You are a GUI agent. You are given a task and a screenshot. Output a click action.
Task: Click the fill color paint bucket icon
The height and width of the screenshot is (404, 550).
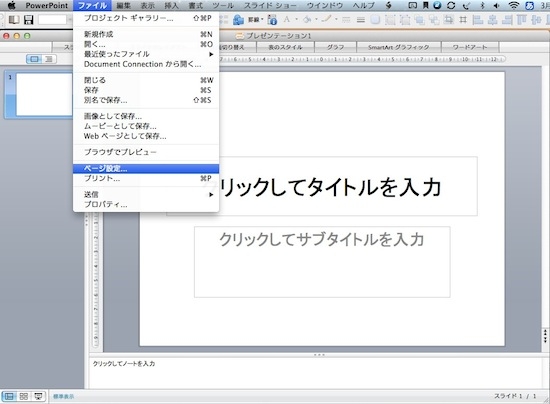click(307, 19)
